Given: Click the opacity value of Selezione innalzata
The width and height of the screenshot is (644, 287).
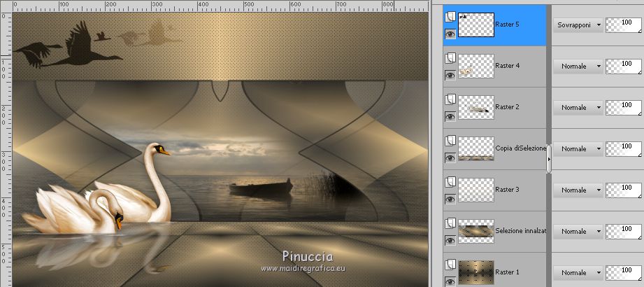Looking at the screenshot, I should click(627, 229).
